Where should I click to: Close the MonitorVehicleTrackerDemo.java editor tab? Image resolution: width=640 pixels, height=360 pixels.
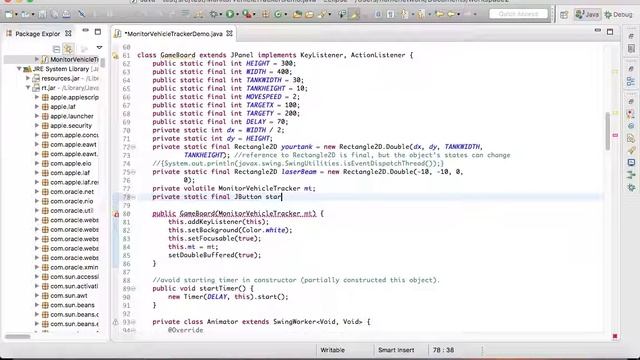pos(229,33)
